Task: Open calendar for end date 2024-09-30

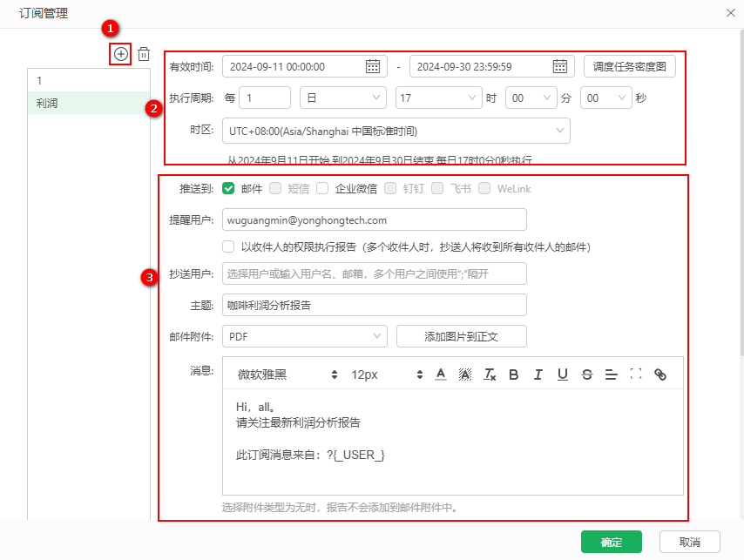Action: [x=560, y=66]
